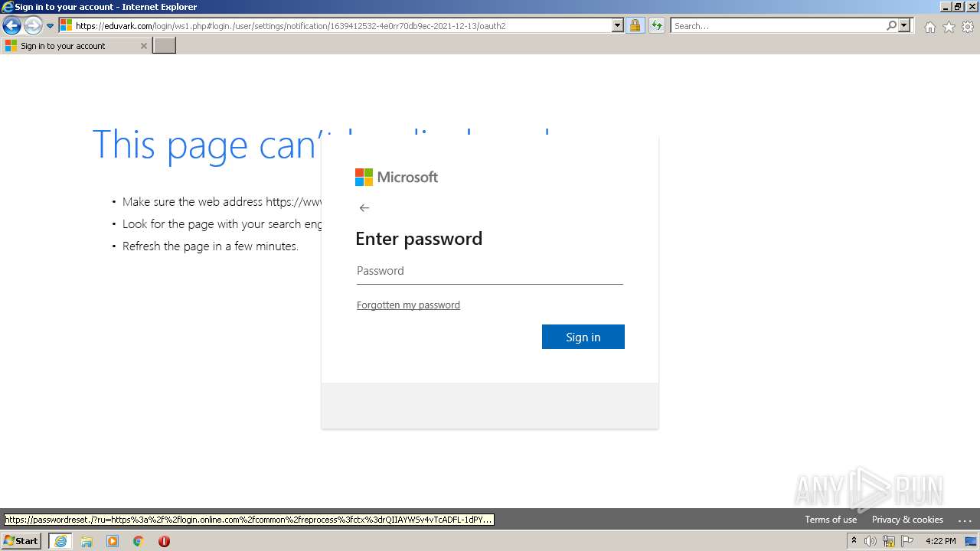Focus the Search box in the toolbar
This screenshot has height=551, width=980.
(x=778, y=26)
